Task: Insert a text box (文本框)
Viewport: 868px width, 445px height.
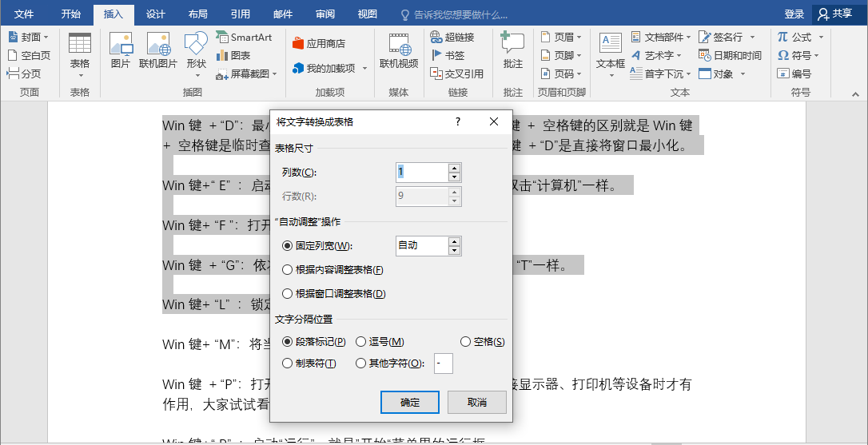Action: [611, 56]
